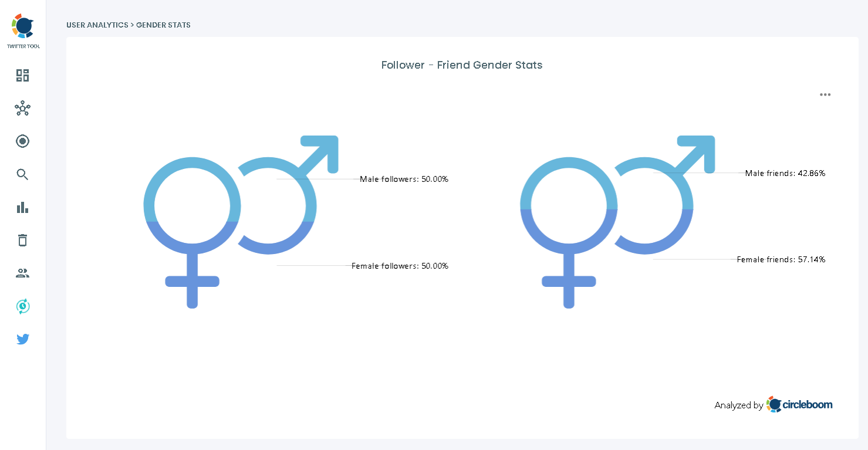Screen dimensions: 868x450
Task: Open the bar chart analytics icon
Action: (22, 207)
